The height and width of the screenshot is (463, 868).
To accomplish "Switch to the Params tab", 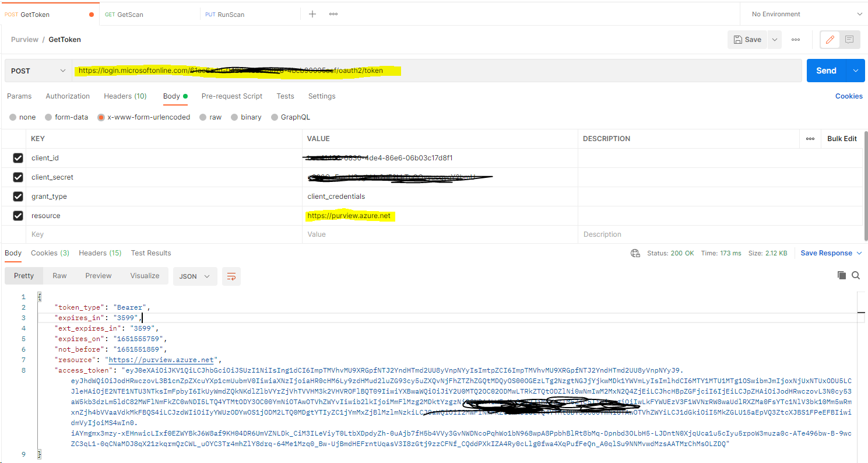I will click(19, 96).
